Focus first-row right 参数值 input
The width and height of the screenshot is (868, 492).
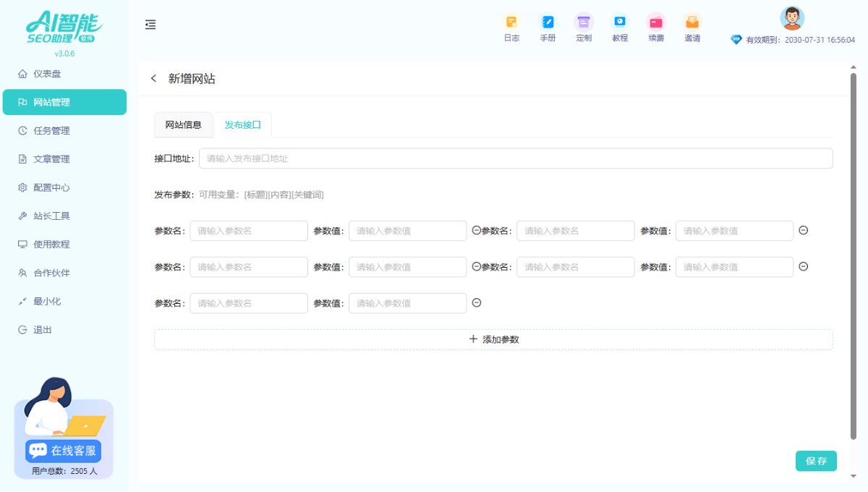(x=734, y=231)
